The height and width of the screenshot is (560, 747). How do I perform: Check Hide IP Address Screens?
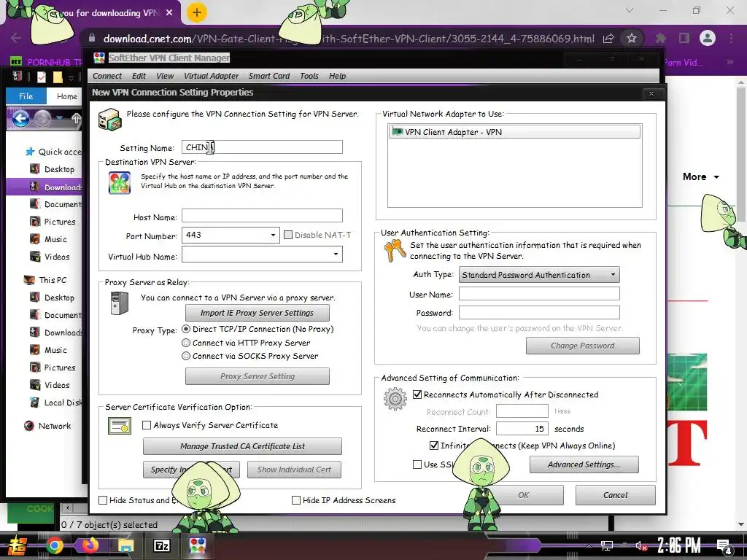296,500
